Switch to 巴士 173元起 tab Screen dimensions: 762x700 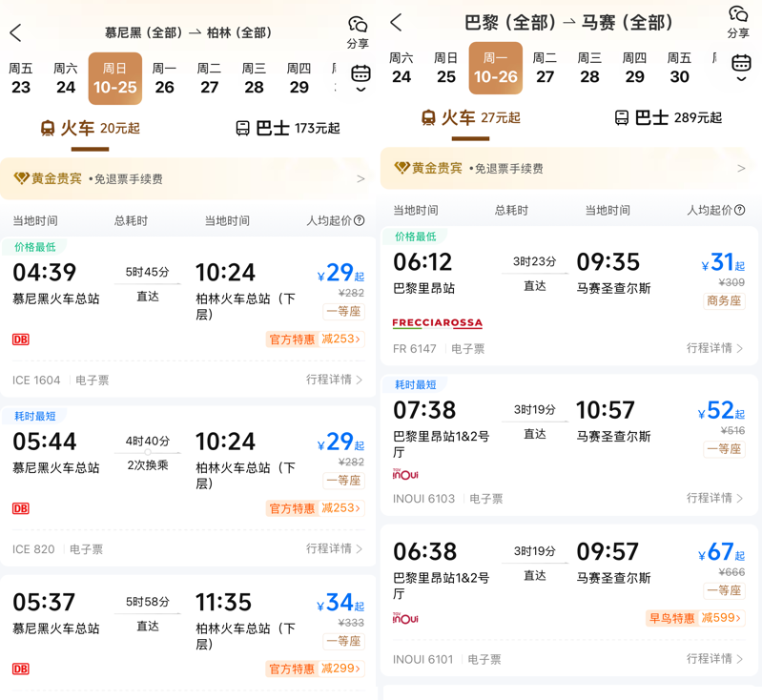pos(288,129)
